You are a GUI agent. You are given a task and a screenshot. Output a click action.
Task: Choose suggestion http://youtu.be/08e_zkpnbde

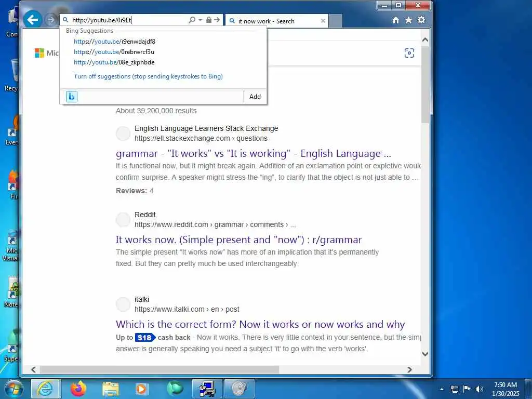114,62
